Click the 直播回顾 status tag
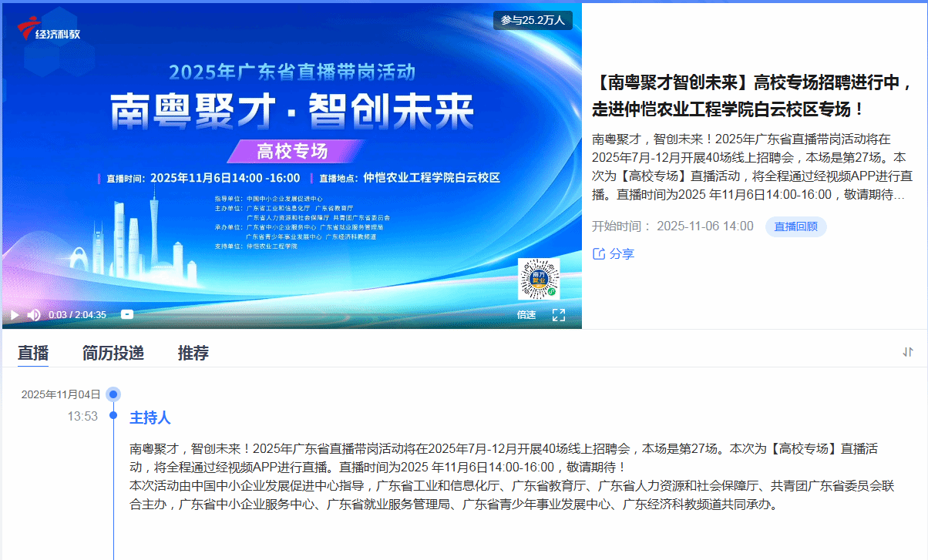928x560 pixels. 795,226
